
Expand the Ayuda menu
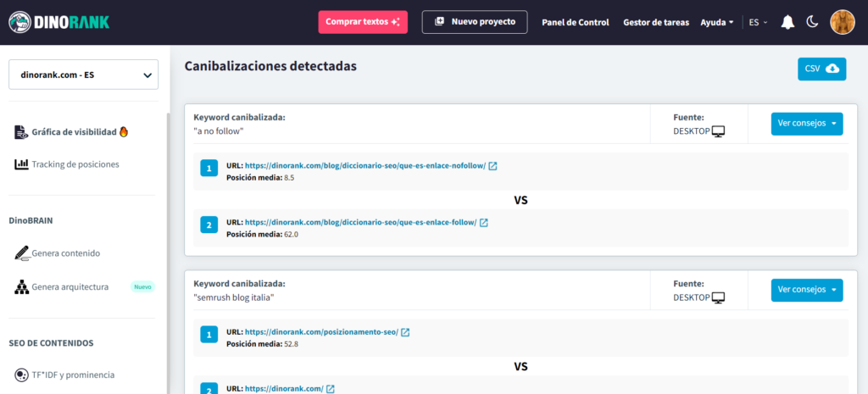pos(717,22)
